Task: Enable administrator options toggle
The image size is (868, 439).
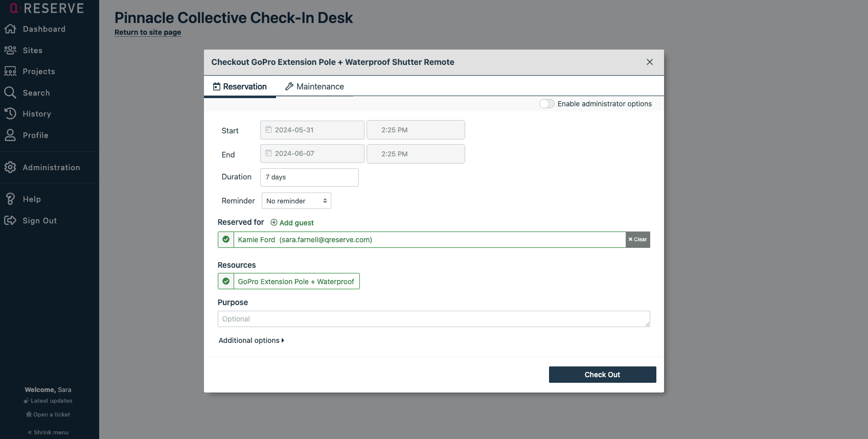Action: tap(546, 104)
